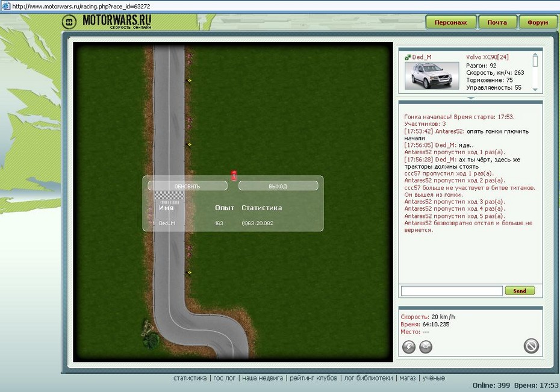Go to the Форум tab
Screen dimensions: 560x392
tap(537, 22)
